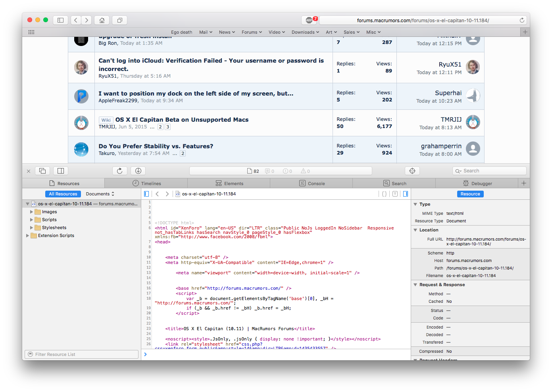
Task: Close the Web Inspector
Action: click(x=29, y=171)
